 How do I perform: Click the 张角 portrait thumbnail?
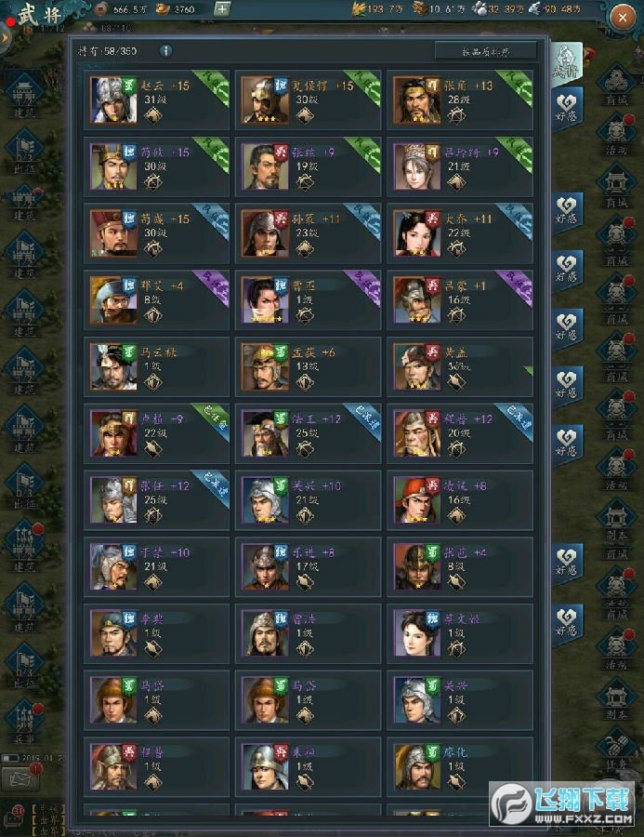click(416, 100)
